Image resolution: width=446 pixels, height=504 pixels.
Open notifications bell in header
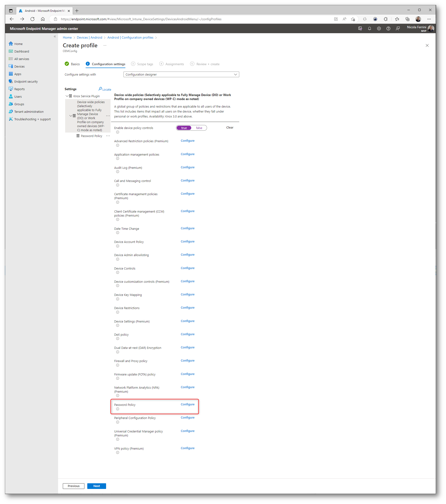tap(369, 29)
